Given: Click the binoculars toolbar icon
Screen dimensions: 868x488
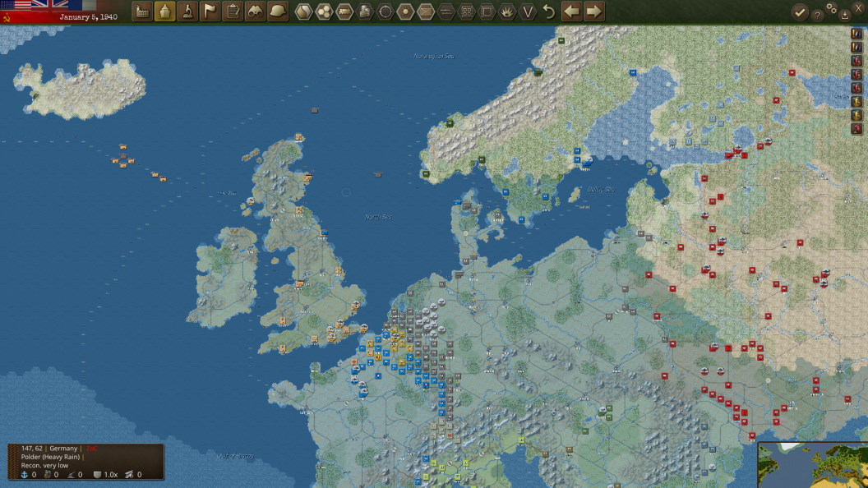Looking at the screenshot, I should [255, 11].
